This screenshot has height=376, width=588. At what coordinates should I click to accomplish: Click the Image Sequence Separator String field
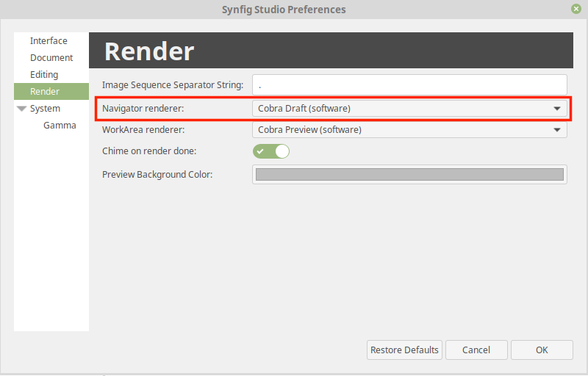click(409, 85)
